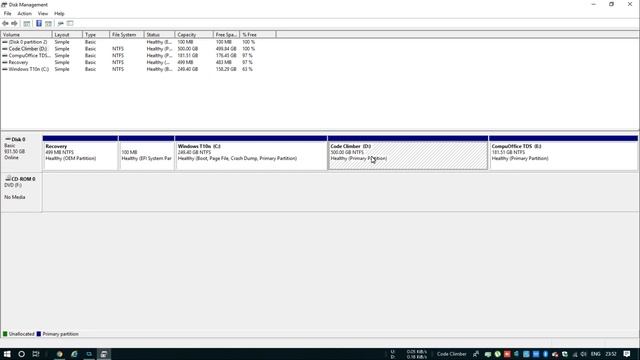Click the Forward arrow toolbar icon
Screen dimensions: 640x360
14,23
